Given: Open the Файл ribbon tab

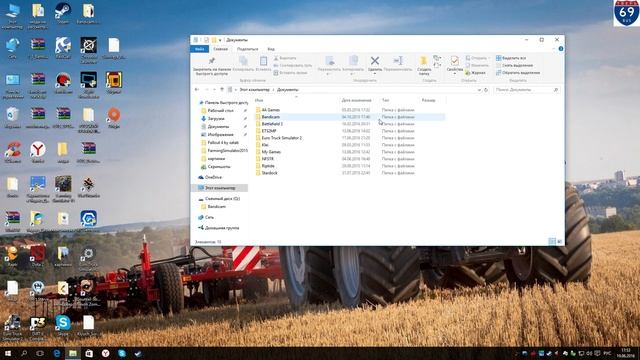Looking at the screenshot, I should click(x=200, y=49).
